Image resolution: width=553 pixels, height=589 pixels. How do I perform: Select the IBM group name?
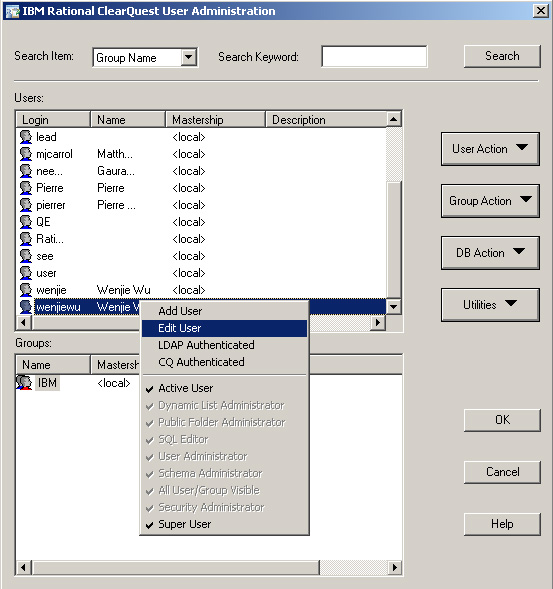pyautogui.click(x=47, y=383)
